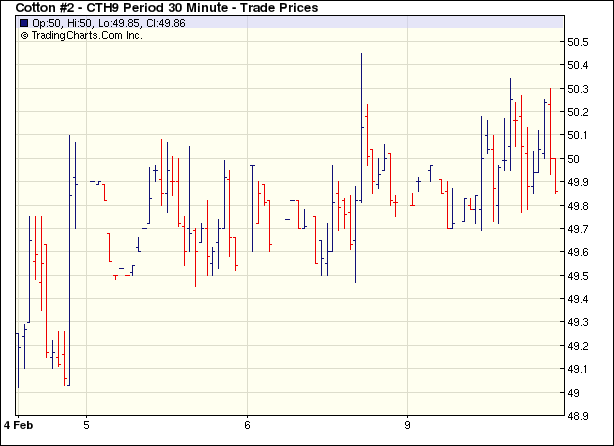614x446 pixels.
Task: Click the 48.9 price axis label
Action: tap(578, 416)
